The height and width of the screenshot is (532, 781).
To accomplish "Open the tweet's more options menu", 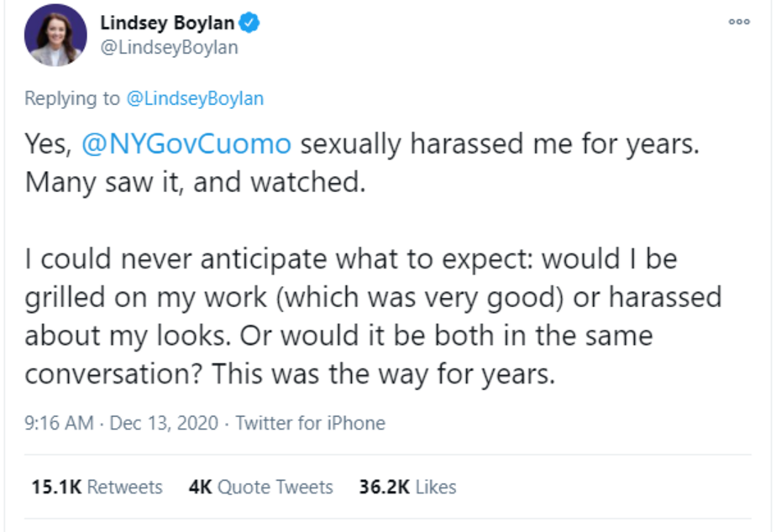I will (739, 22).
